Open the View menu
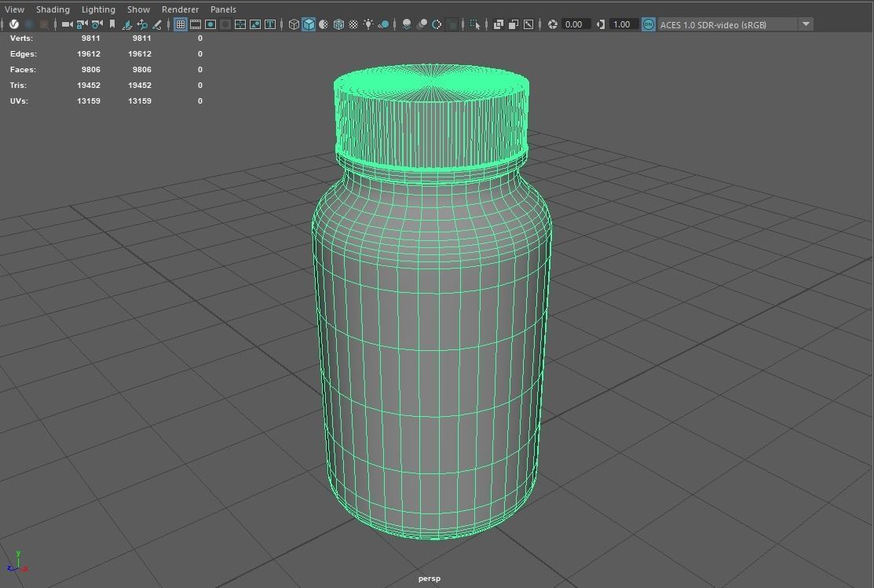Image resolution: width=874 pixels, height=588 pixels. click(14, 9)
